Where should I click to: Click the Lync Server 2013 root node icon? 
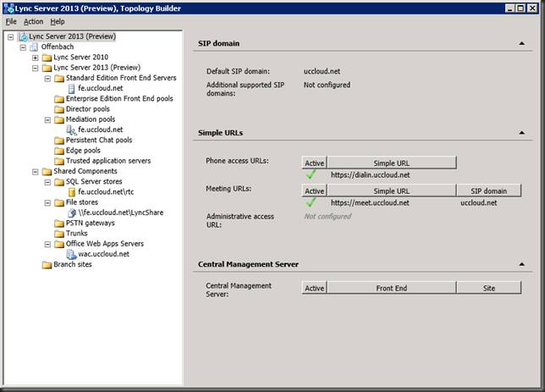[x=24, y=36]
